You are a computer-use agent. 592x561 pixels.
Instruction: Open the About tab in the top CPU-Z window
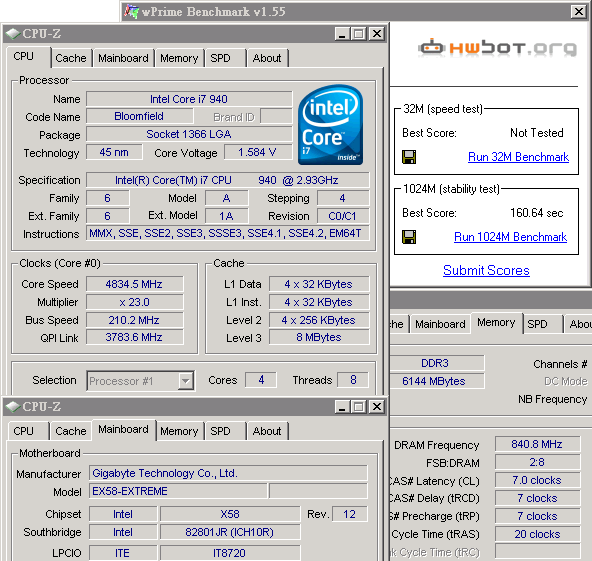pyautogui.click(x=267, y=58)
